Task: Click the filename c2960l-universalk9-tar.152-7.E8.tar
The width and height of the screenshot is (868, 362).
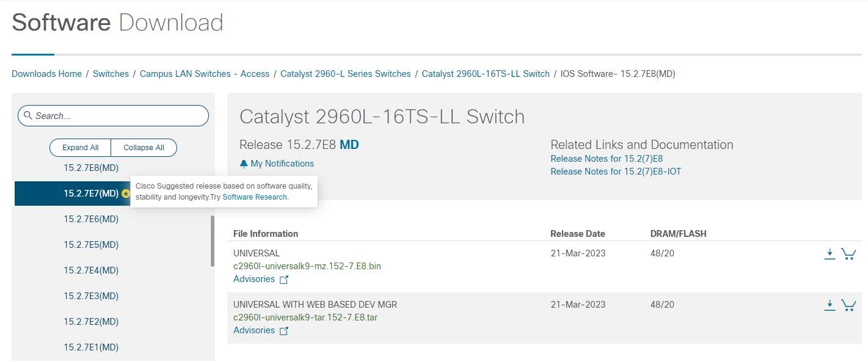Action: (x=305, y=317)
